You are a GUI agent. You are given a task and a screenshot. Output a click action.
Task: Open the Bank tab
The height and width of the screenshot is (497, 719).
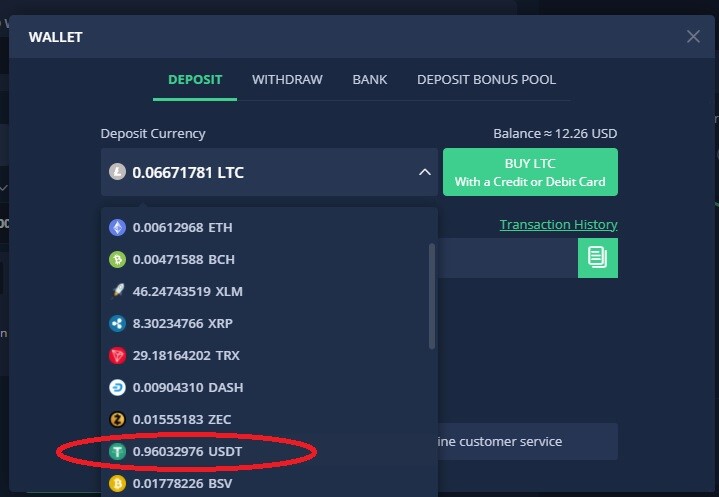[370, 80]
